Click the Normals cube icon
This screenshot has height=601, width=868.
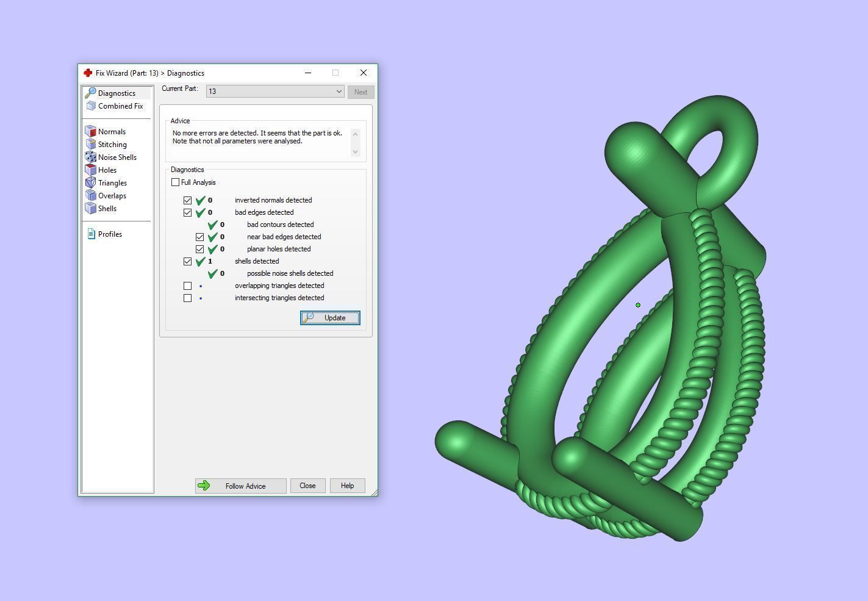click(x=91, y=131)
